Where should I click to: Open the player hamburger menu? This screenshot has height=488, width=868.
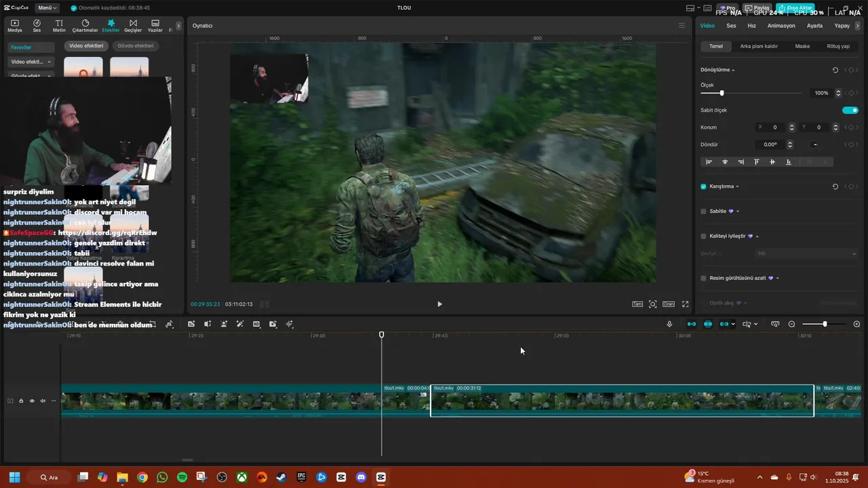pos(682,26)
